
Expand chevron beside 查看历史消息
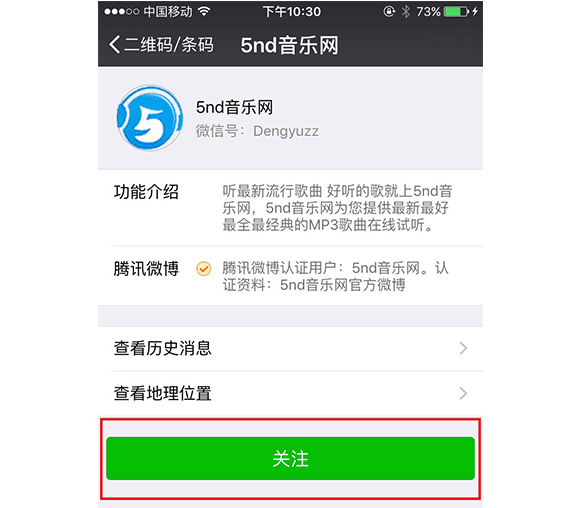tap(463, 349)
